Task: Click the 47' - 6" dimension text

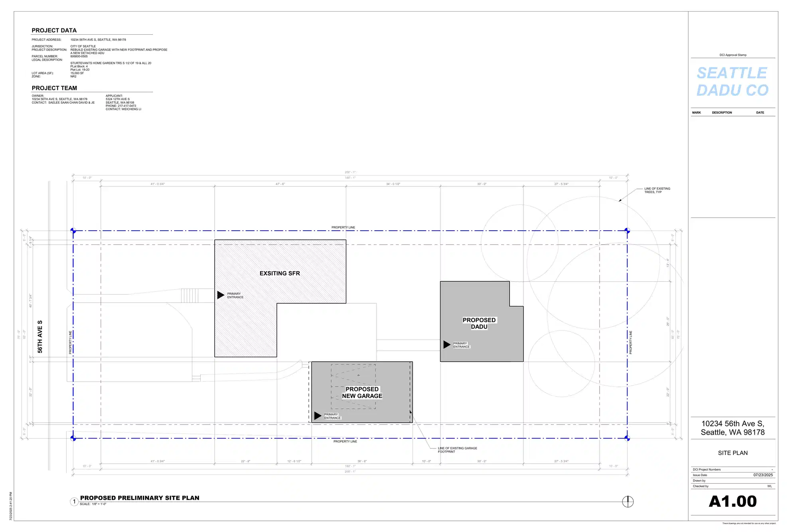Action: [x=280, y=184]
